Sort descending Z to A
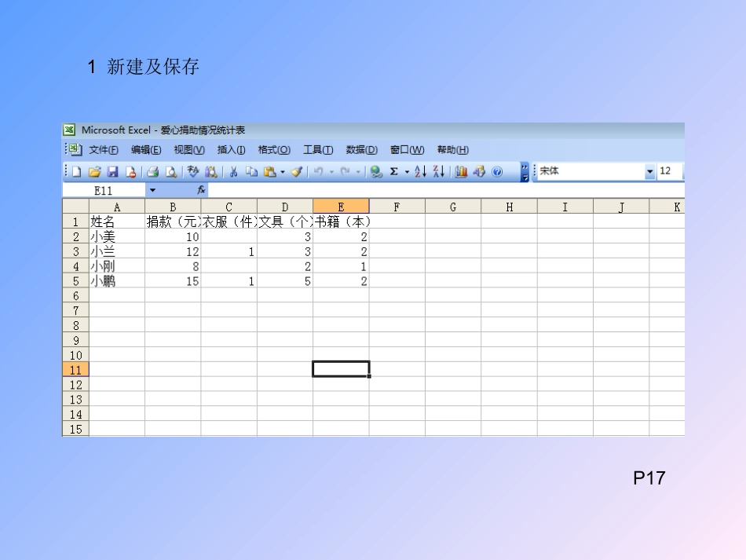The image size is (746, 560). point(439,172)
